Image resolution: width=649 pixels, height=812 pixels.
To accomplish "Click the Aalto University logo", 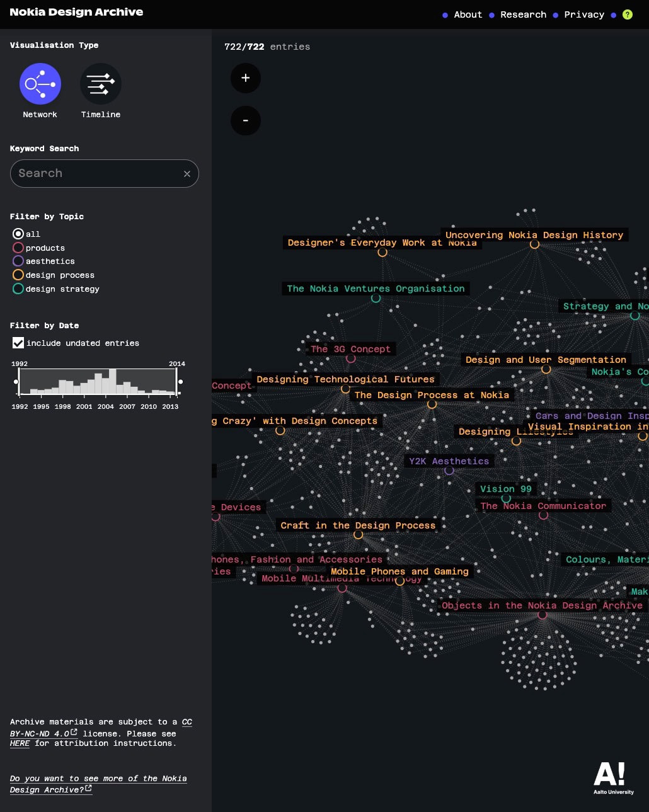I will pyautogui.click(x=614, y=778).
